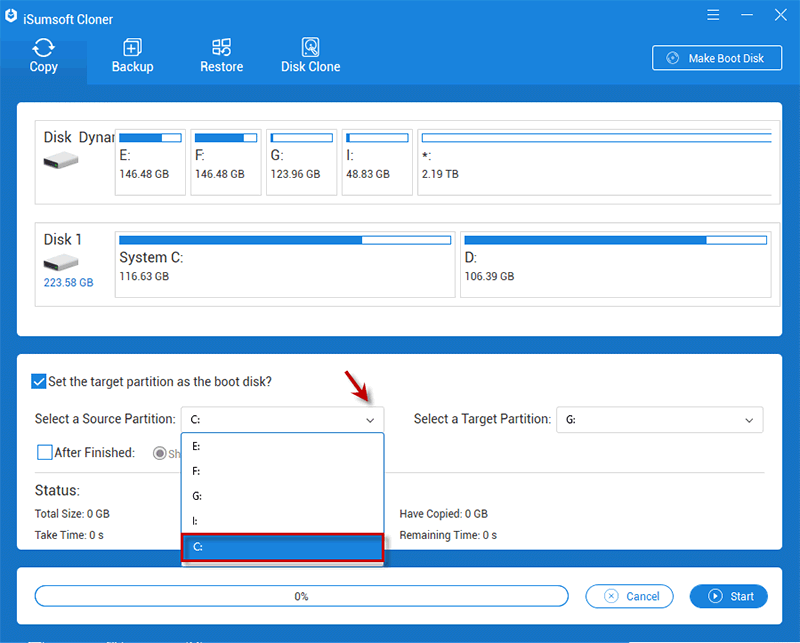Click the Start button
800x643 pixels.
729,596
